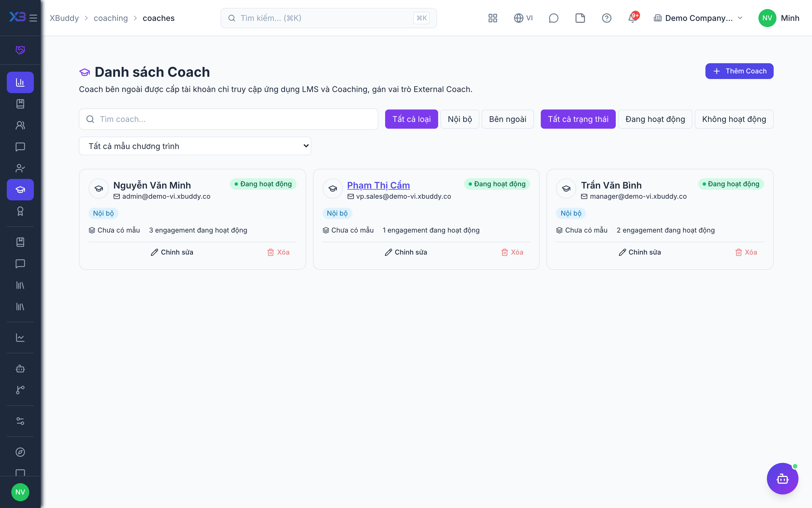Viewport: 812px width, 508px height.
Task: Open the chat bubble icon in header
Action: click(x=553, y=18)
